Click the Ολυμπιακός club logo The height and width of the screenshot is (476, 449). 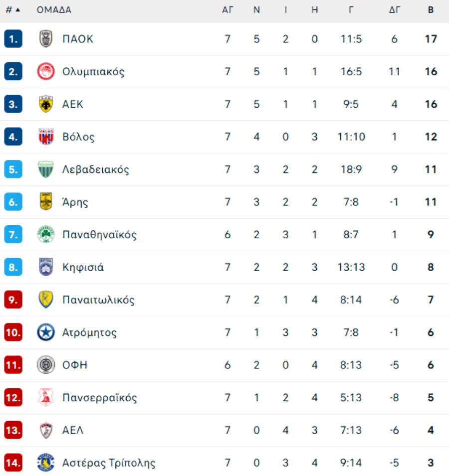(46, 72)
